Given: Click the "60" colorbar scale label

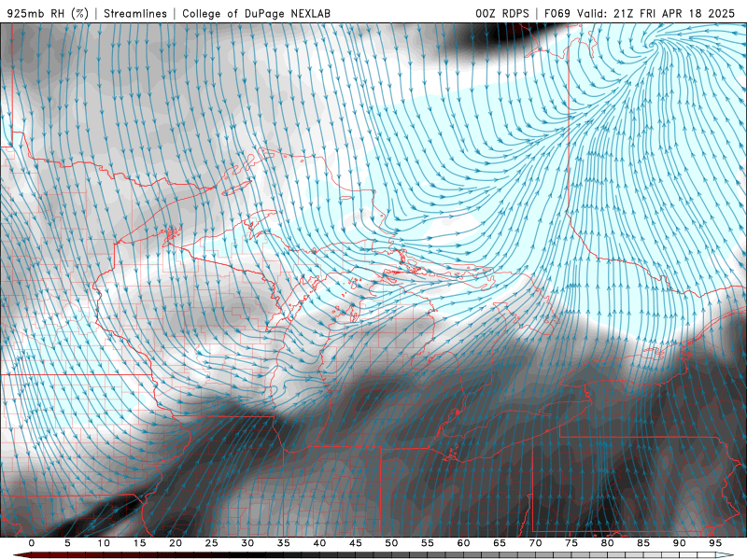Looking at the screenshot, I should 463,543.
